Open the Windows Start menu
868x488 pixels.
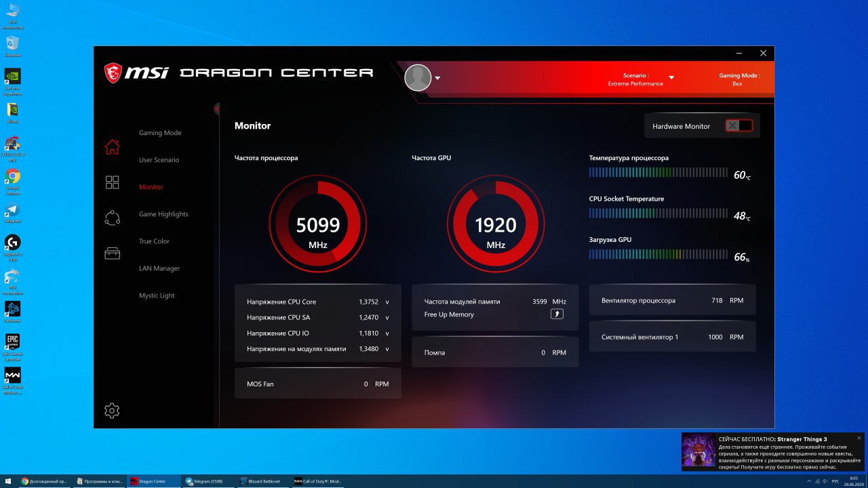[x=9, y=481]
